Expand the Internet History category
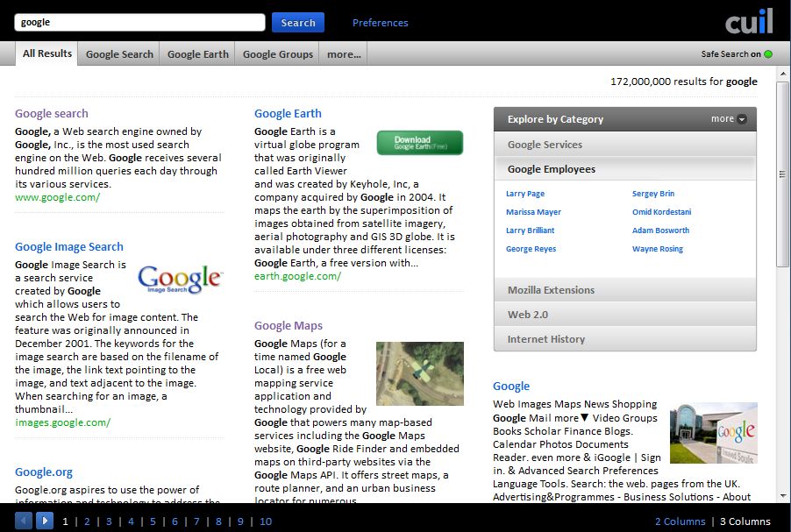This screenshot has height=532, width=791. tap(625, 339)
